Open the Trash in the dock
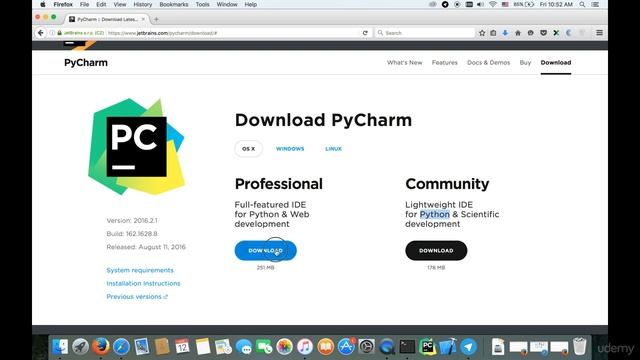This screenshot has height=360, width=640. pos(580,347)
